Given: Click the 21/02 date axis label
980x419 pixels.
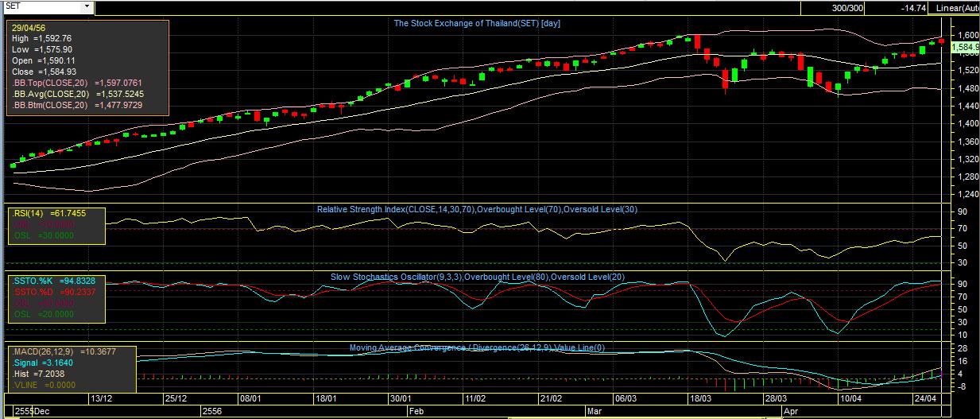Looking at the screenshot, I should coord(552,399).
